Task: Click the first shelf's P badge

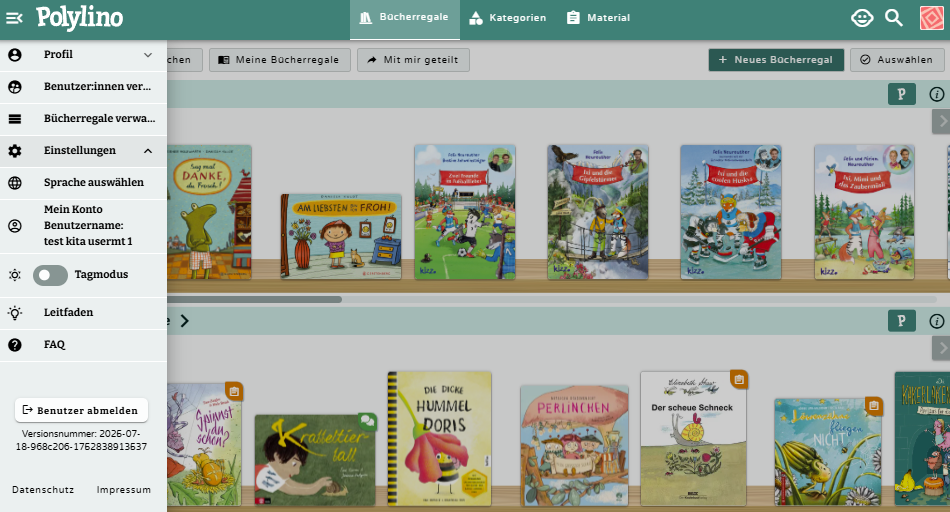Action: coord(902,94)
